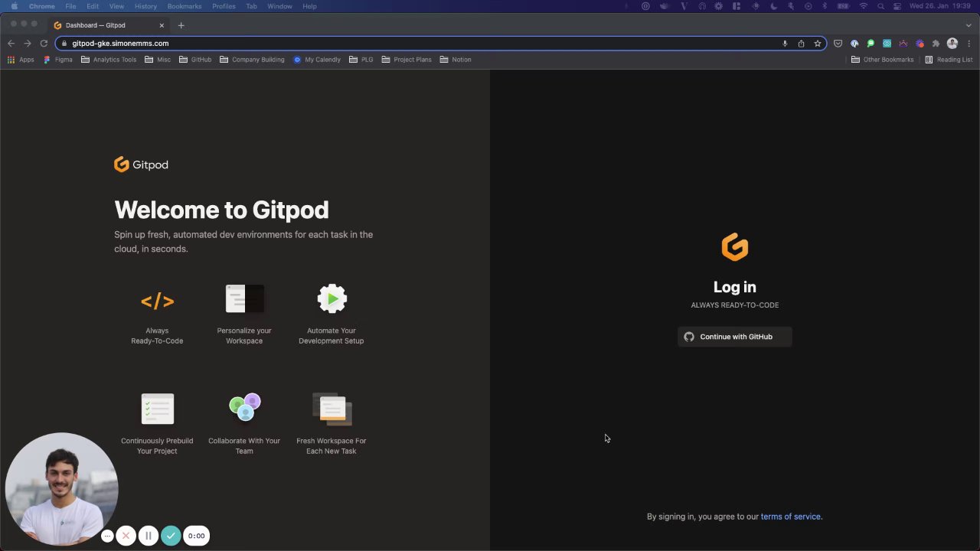
Task: Cancel the recording with the red X
Action: coord(126,536)
